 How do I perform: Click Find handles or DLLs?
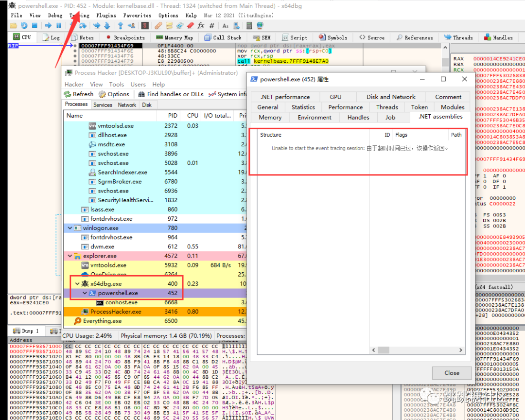click(171, 94)
